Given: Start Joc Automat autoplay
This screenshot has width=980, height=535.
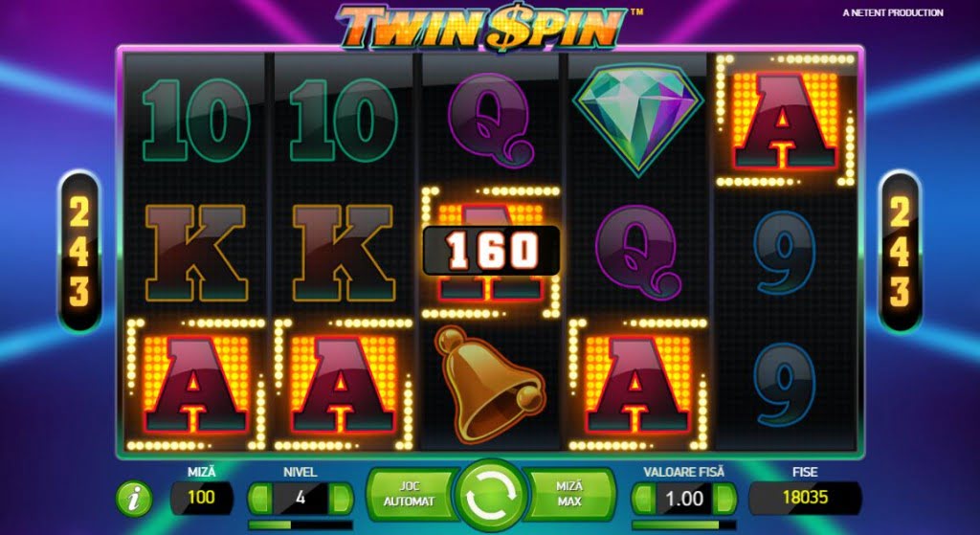Looking at the screenshot, I should pyautogui.click(x=410, y=494).
